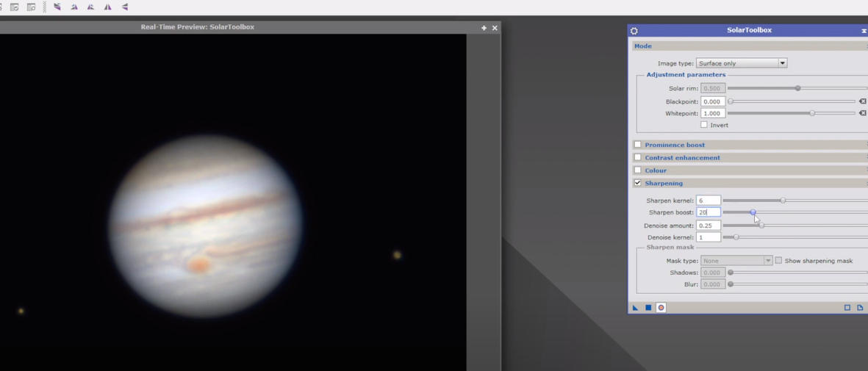The height and width of the screenshot is (371, 868).
Task: Close the Real-Time Preview window
Action: (x=495, y=28)
